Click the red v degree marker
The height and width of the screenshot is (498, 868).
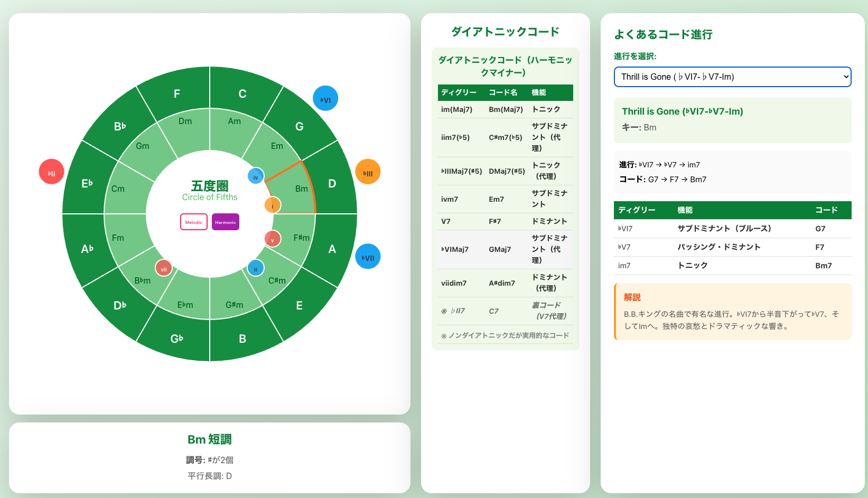(273, 239)
